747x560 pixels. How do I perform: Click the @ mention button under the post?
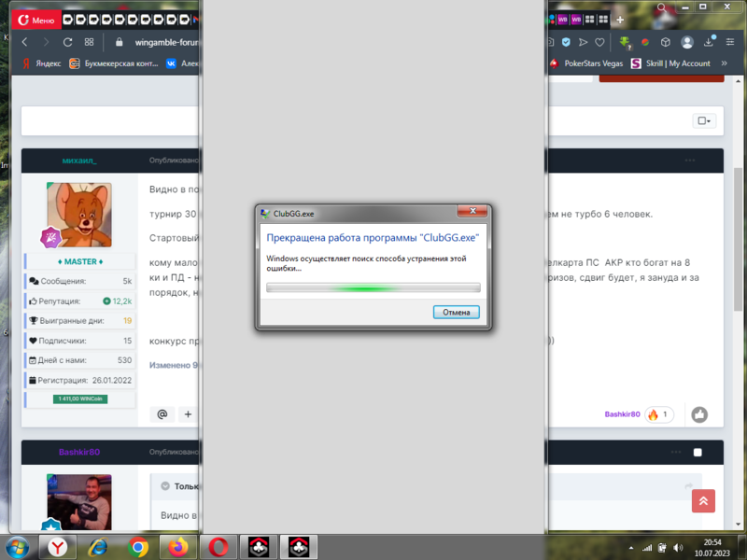pos(162,414)
